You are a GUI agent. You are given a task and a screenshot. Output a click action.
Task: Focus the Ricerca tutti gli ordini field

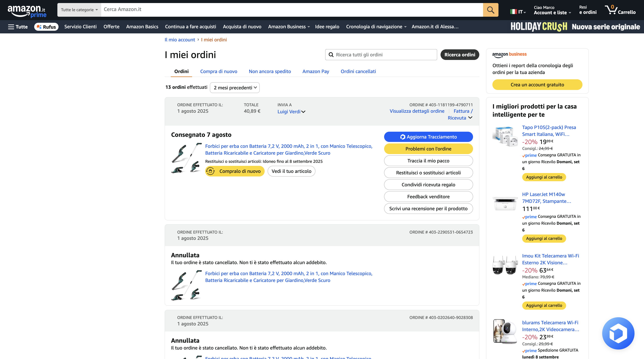click(x=381, y=55)
